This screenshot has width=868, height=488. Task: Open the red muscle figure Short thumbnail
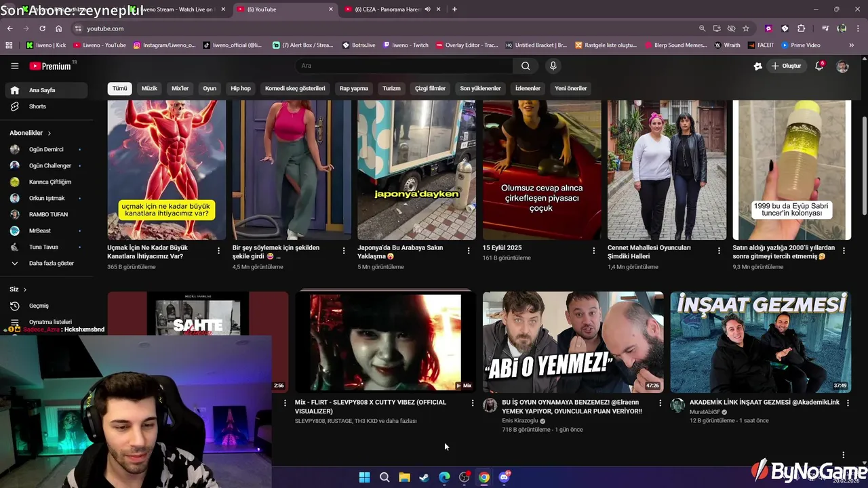tap(166, 169)
